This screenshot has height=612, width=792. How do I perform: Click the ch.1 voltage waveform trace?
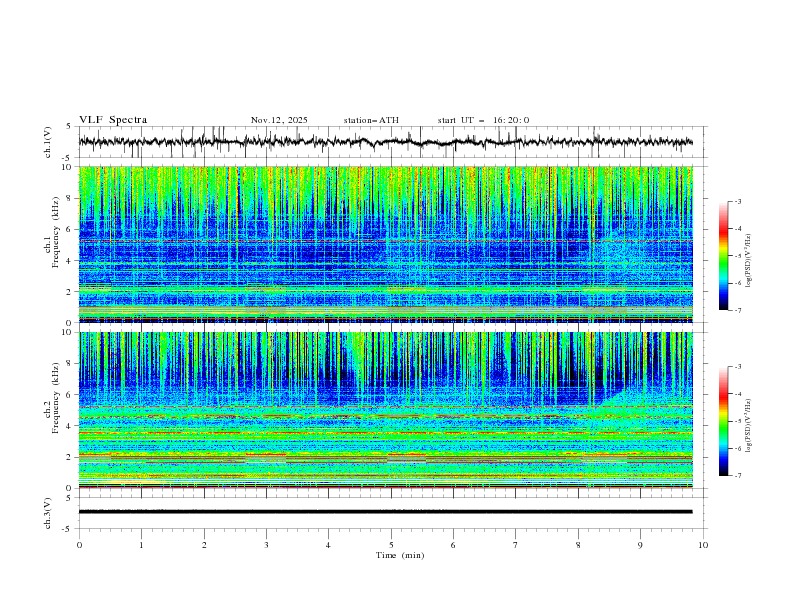pyautogui.click(x=386, y=142)
